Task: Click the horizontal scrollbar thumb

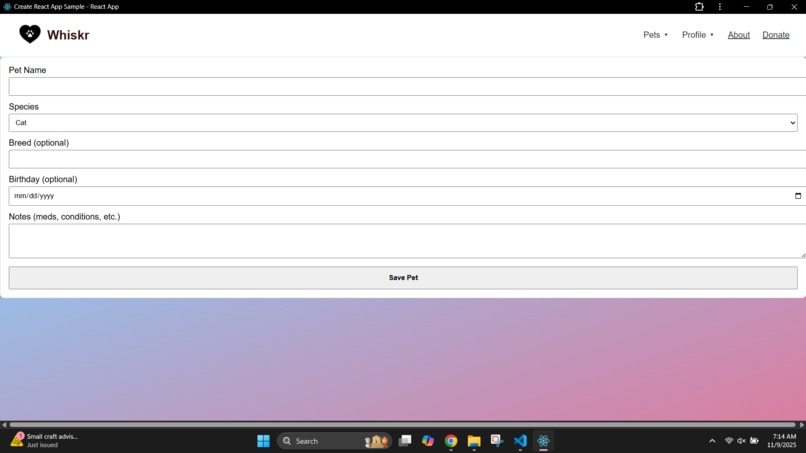Action: click(x=403, y=425)
